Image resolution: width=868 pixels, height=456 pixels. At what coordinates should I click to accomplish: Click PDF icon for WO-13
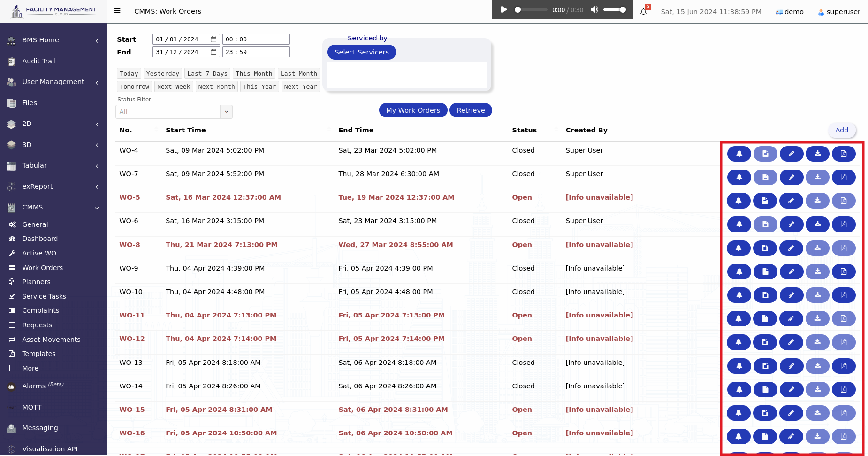click(x=844, y=366)
